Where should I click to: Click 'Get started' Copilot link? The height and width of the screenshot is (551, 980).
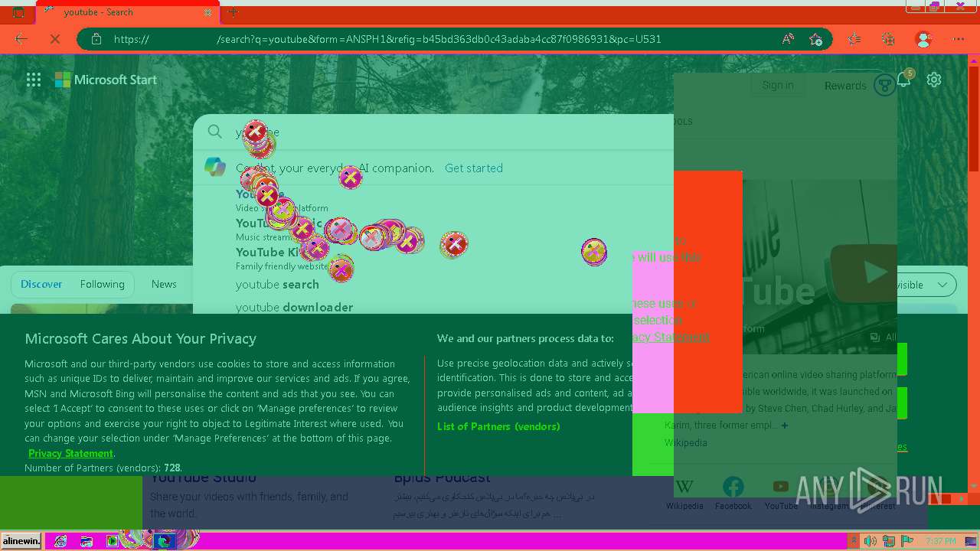pos(474,168)
